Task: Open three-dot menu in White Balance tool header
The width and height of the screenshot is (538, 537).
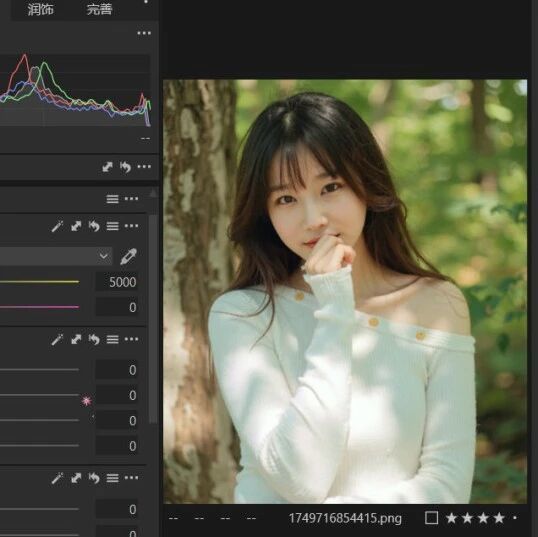Action: (x=131, y=226)
